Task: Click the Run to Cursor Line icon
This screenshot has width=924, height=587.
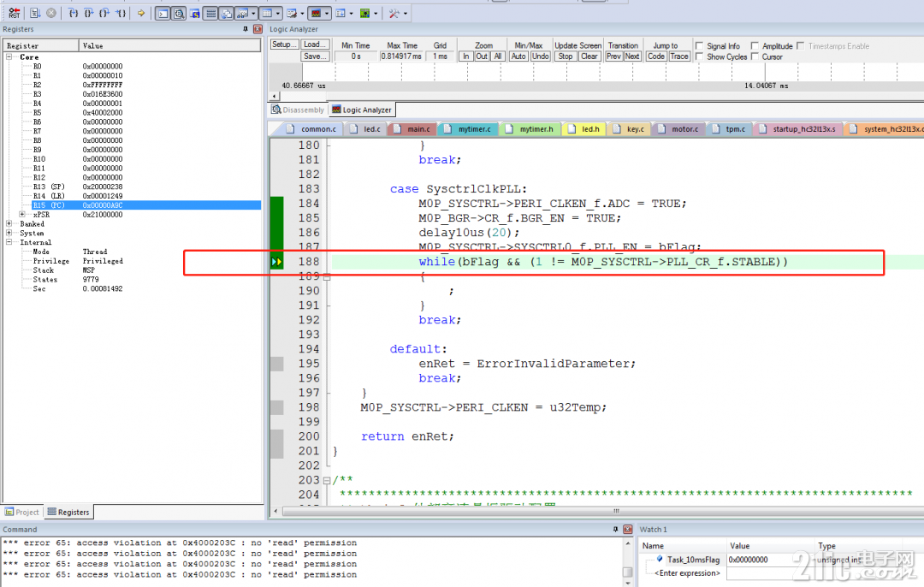Action: tap(121, 13)
